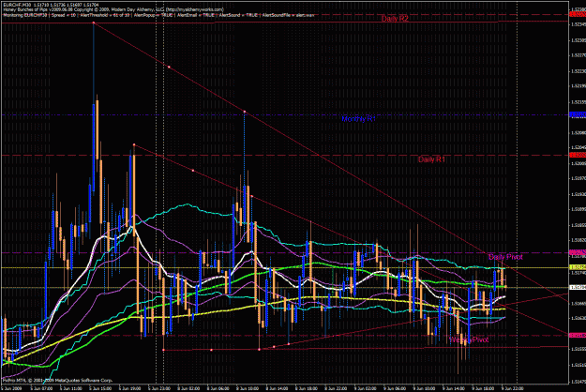Click the '9 Jun 14:00' time axis label
This screenshot has height=392, width=586.
click(x=455, y=388)
